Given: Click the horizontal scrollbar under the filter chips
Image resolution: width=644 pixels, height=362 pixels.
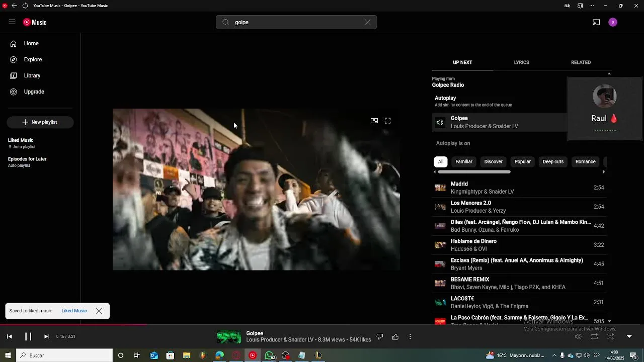Looking at the screenshot, I should (474, 172).
